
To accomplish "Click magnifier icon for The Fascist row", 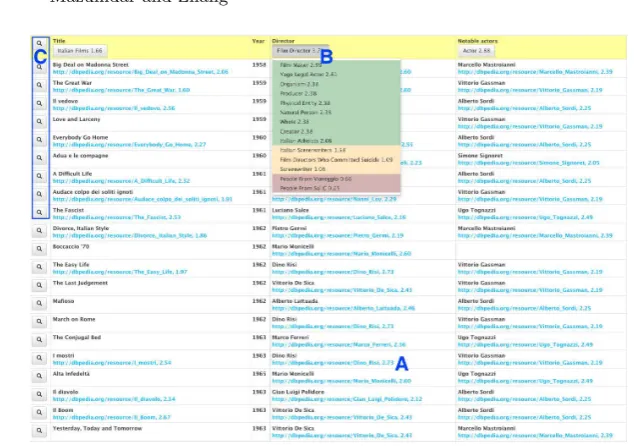I will (x=39, y=212).
